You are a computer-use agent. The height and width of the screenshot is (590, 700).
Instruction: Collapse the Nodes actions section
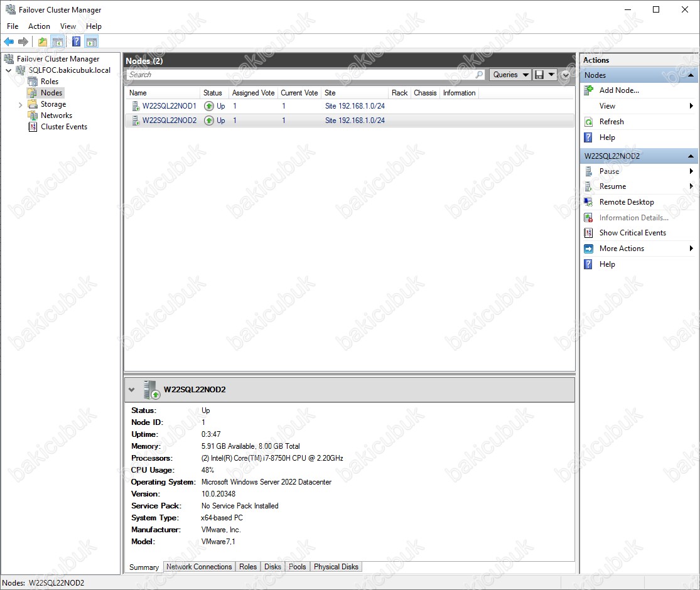click(691, 75)
